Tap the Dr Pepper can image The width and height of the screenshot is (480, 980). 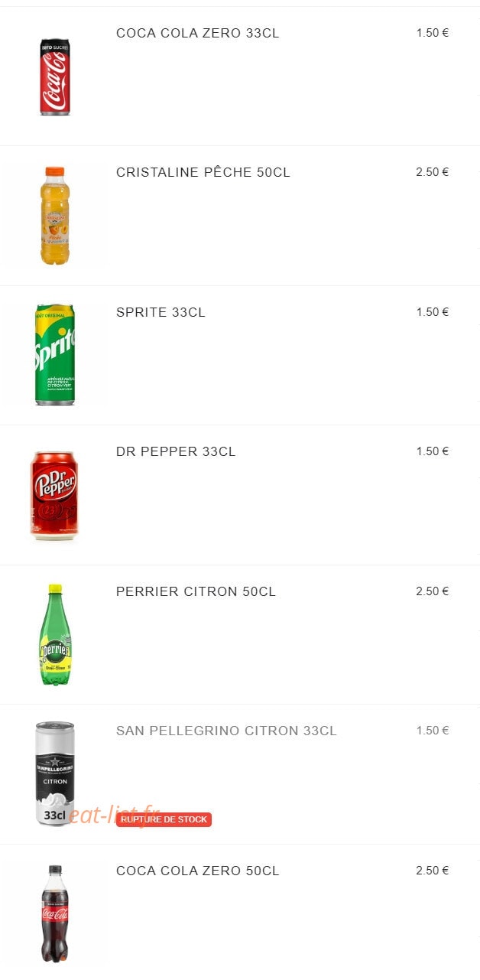(54, 496)
